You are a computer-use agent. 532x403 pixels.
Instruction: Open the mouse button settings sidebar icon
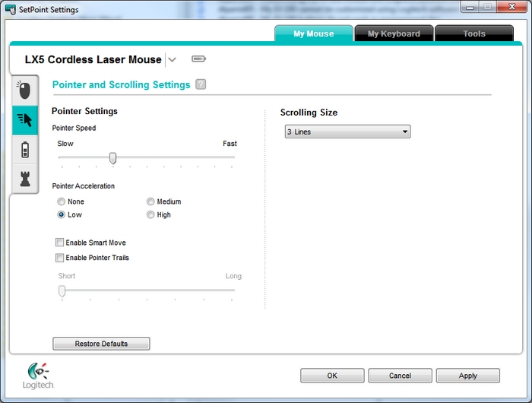[x=24, y=90]
